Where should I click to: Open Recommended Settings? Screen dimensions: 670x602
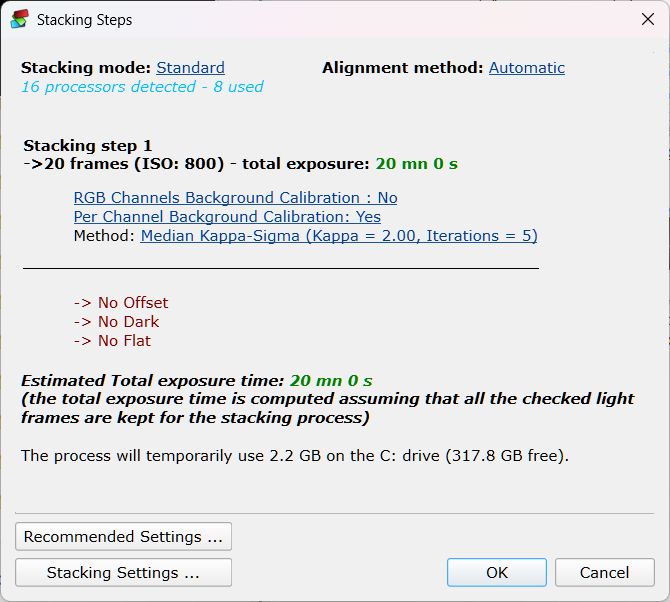click(123, 536)
